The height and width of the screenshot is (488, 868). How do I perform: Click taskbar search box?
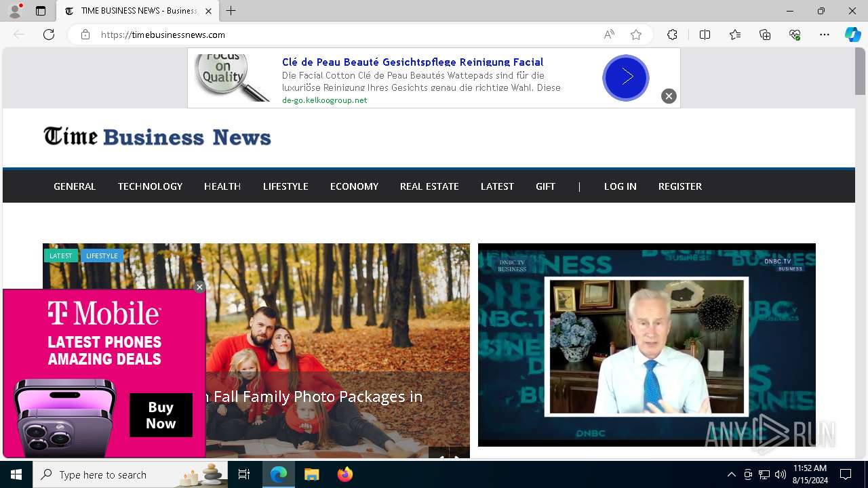131,474
